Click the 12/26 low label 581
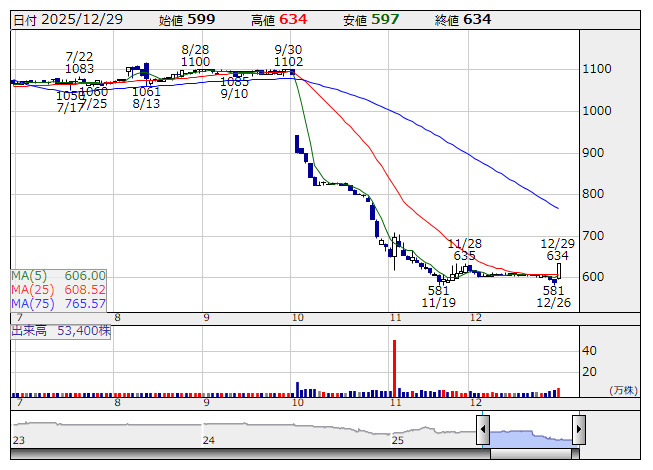The height and width of the screenshot is (470, 653). [553, 290]
